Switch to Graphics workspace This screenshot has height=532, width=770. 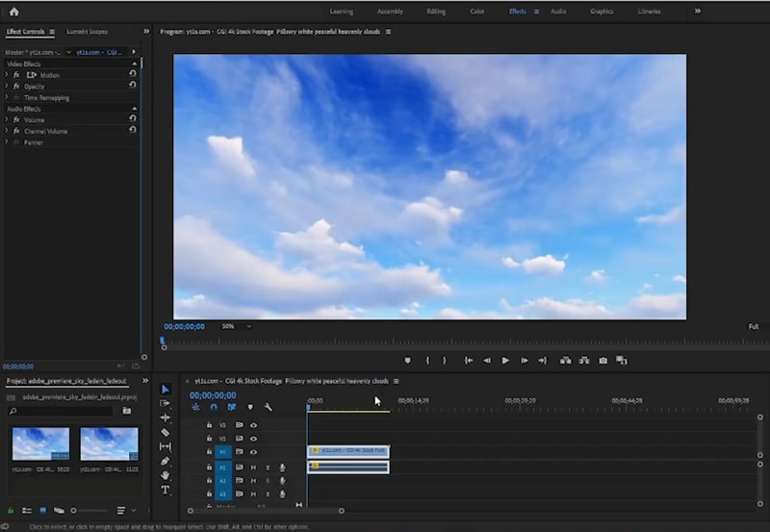point(602,12)
